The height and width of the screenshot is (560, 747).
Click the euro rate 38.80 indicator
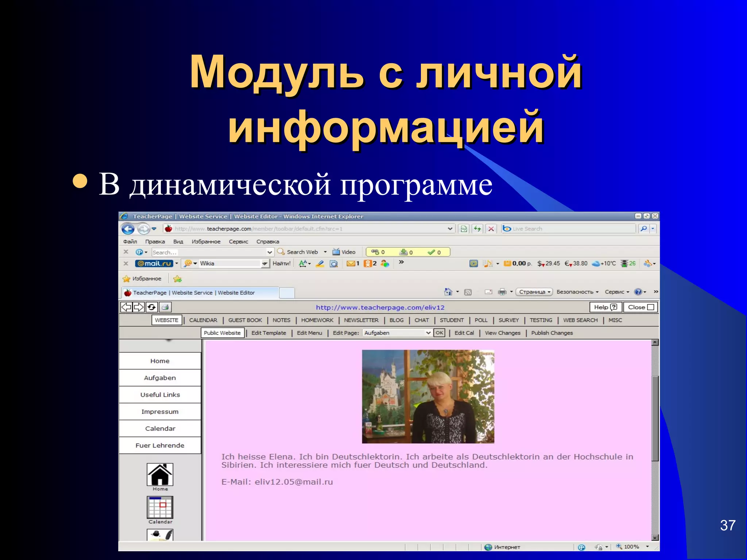point(576,263)
